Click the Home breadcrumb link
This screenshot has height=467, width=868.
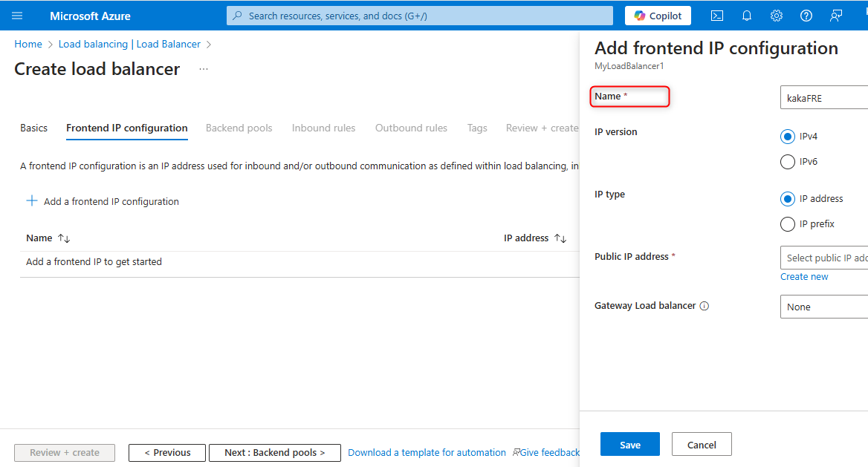(x=28, y=44)
